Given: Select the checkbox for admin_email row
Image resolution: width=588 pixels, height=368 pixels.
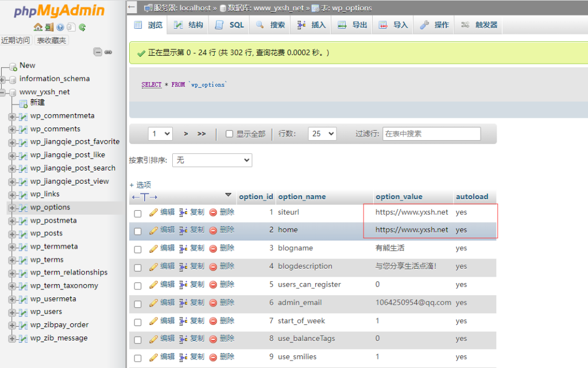Looking at the screenshot, I should click(138, 303).
